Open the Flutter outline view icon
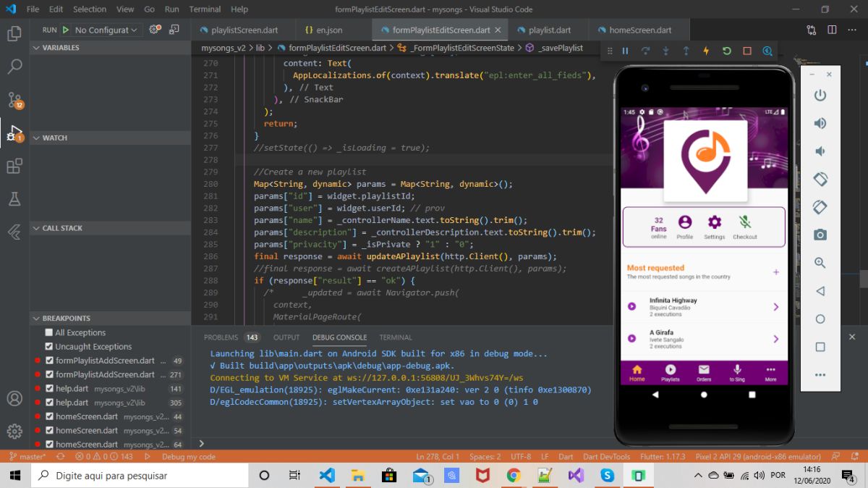 [14, 232]
